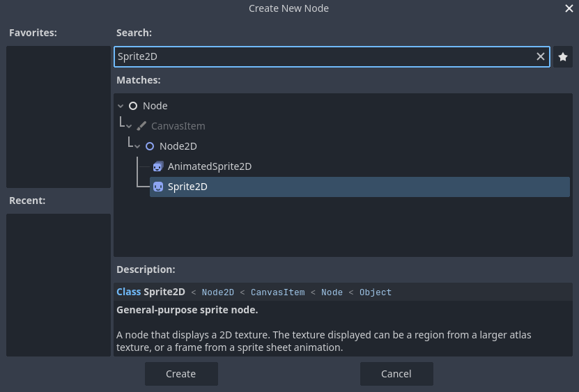Screen dimensions: 579x392
Task: Click the Create button
Action: click(181, 374)
